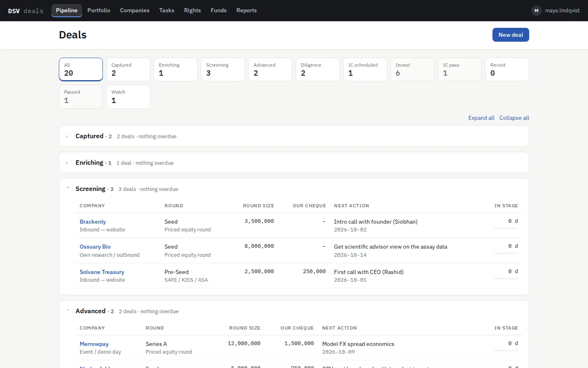This screenshot has width=588, height=368.
Task: Click the 2026-10-02 next action date
Action: point(350,230)
